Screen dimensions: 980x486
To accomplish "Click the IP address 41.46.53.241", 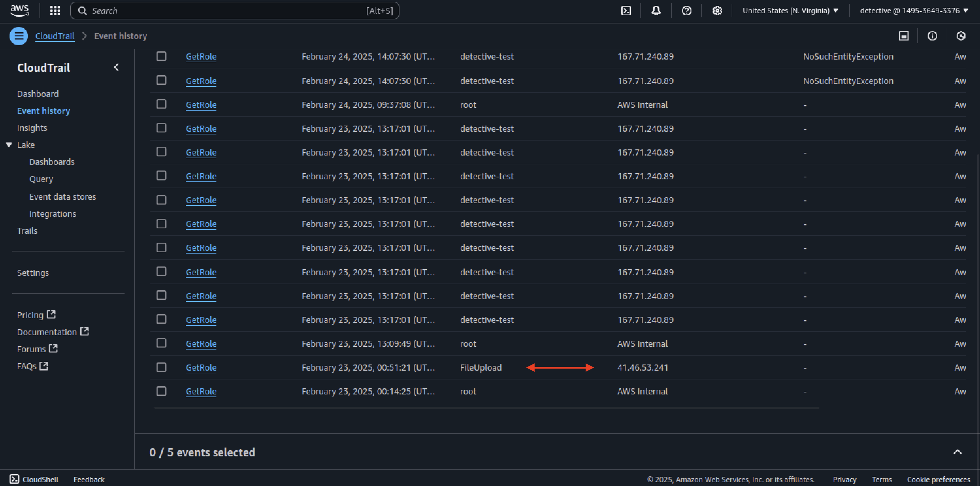I will click(642, 368).
